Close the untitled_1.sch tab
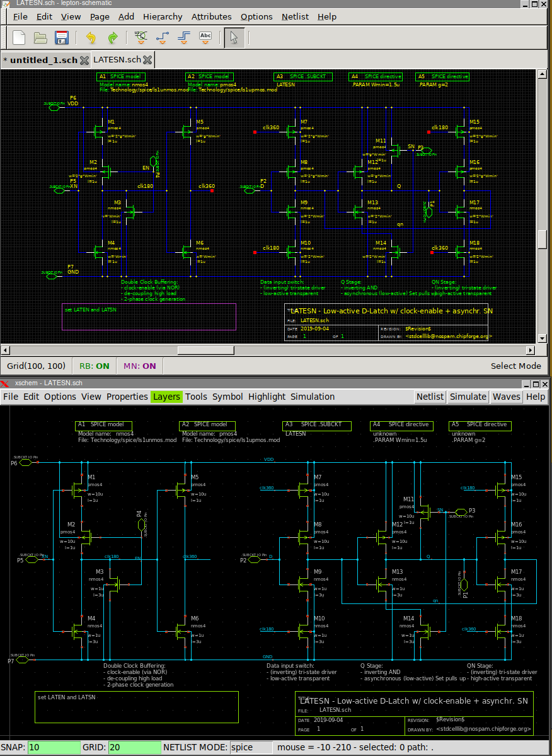 click(x=83, y=60)
